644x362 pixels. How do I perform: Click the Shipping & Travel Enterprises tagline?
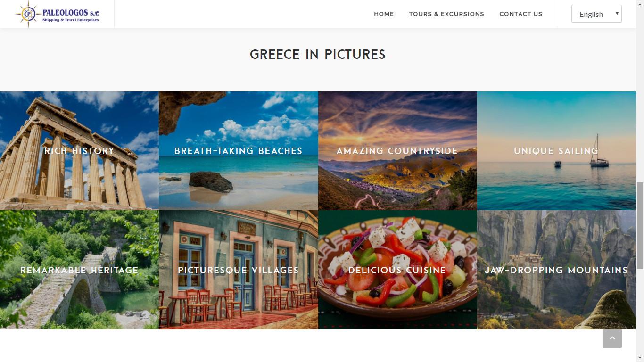[x=71, y=20]
